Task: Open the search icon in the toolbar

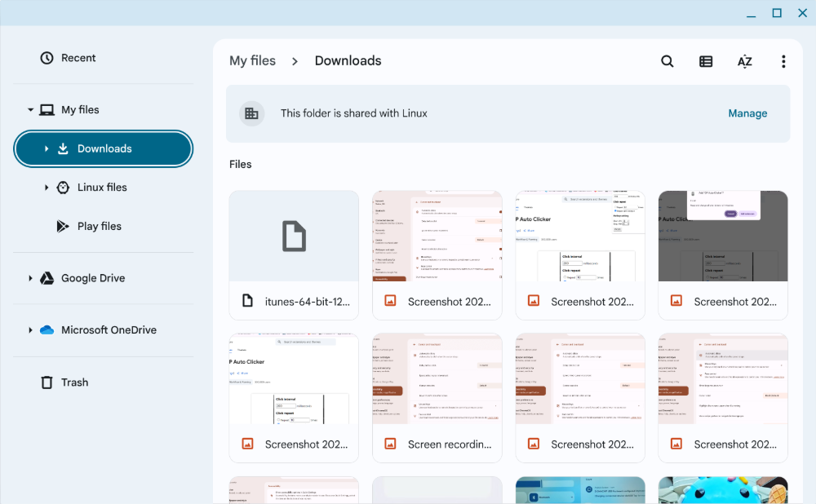Action: pos(667,61)
